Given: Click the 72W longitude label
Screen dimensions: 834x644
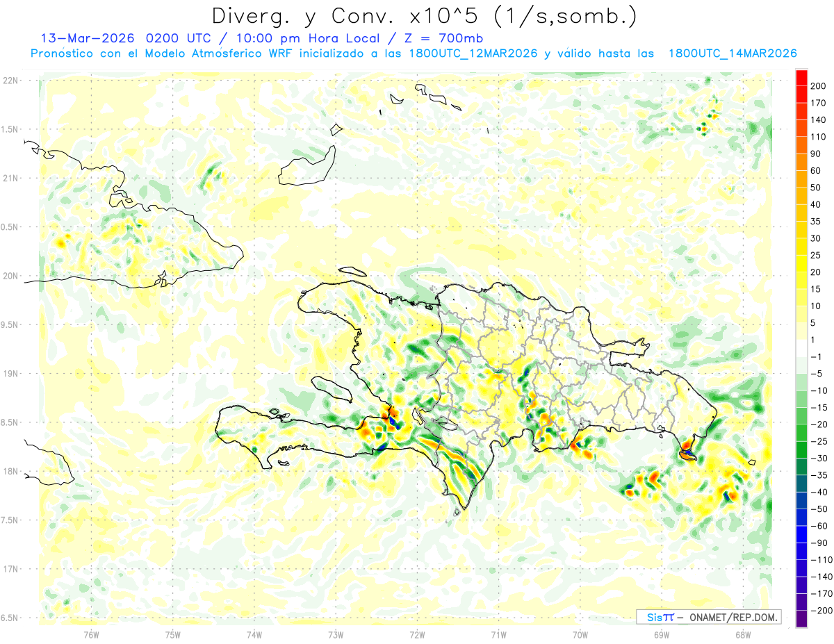Looking at the screenshot, I should 417,634.
